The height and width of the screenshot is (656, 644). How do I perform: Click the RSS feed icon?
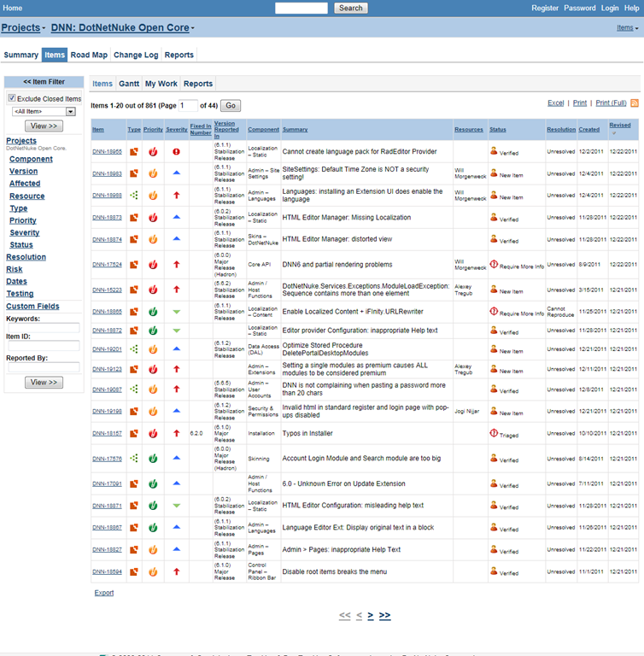[635, 102]
